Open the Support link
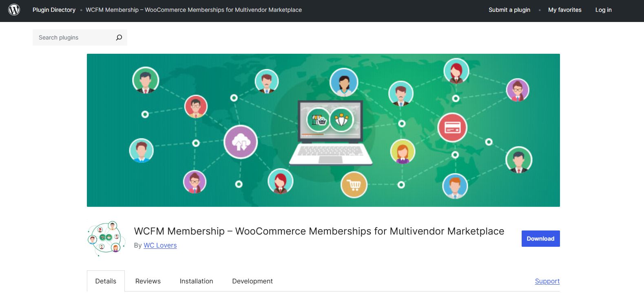This screenshot has height=294, width=644. click(x=547, y=281)
